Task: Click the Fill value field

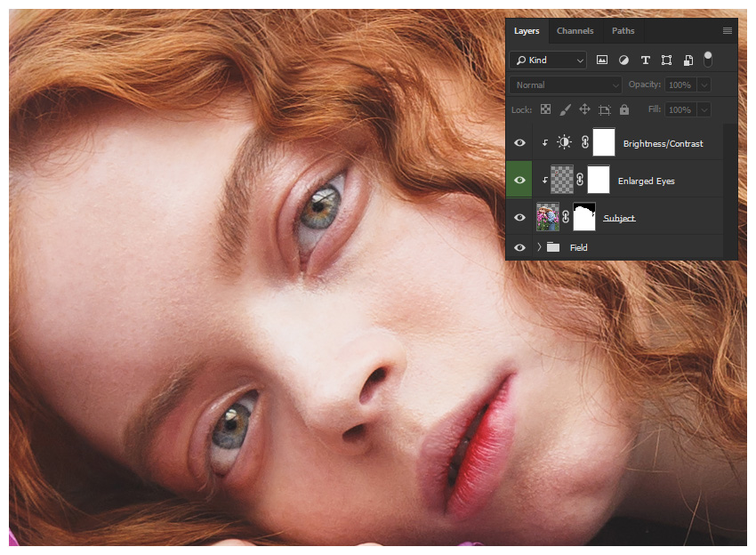Action: [x=680, y=110]
